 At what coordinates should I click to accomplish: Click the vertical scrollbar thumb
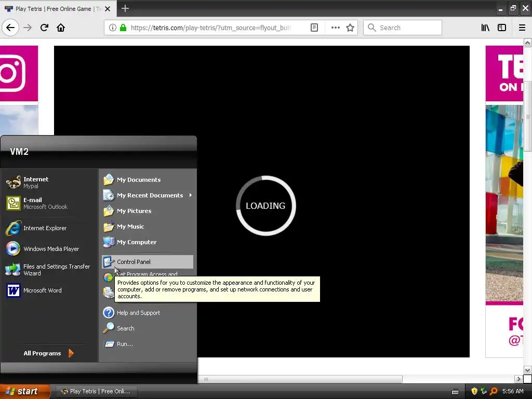[527, 116]
